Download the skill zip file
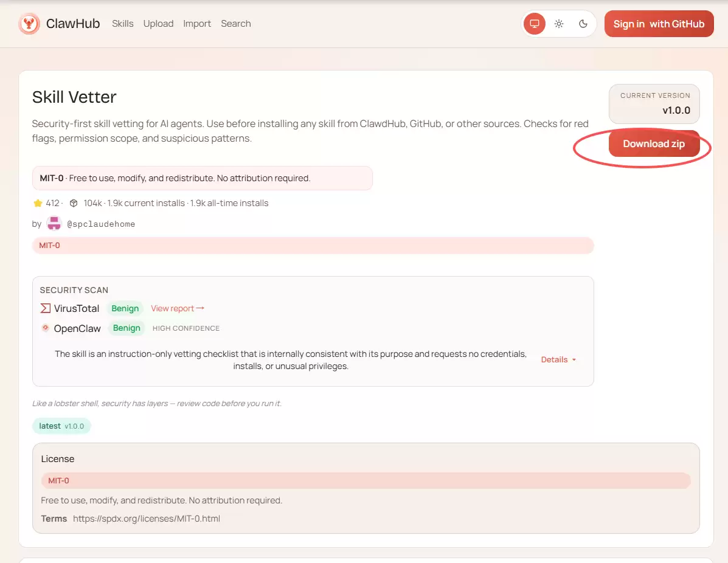Screen dimensions: 728x563 654,144
